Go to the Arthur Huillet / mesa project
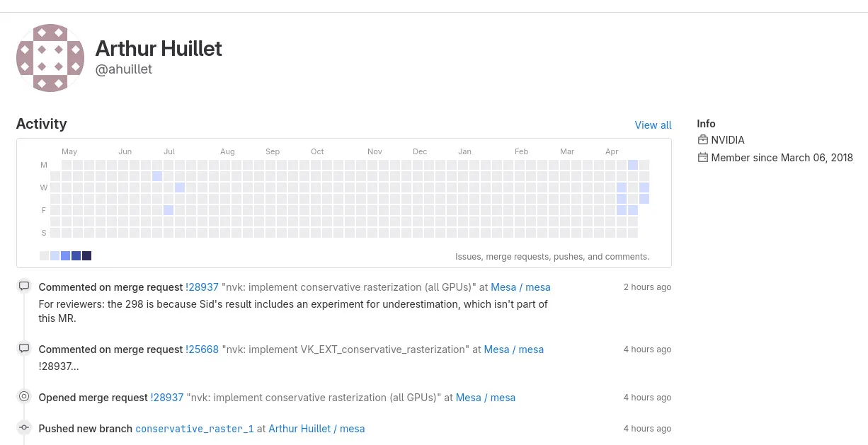The width and height of the screenshot is (868, 445). tap(316, 429)
